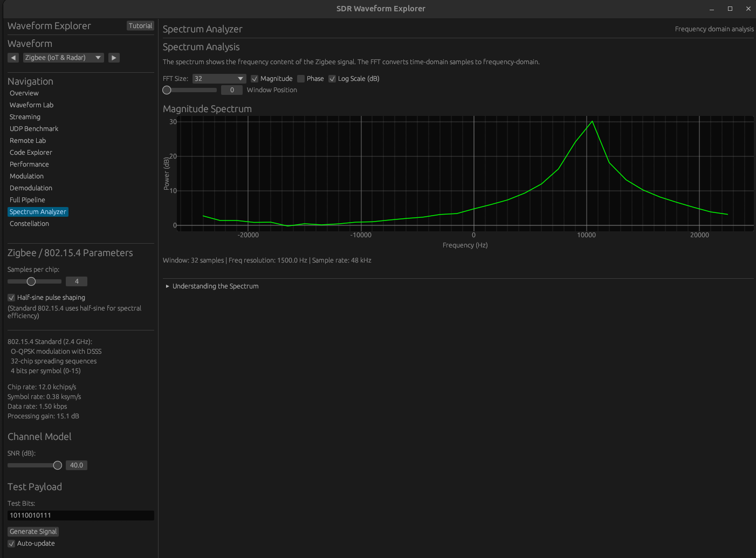Image resolution: width=756 pixels, height=558 pixels.
Task: Enable the Phase checkbox
Action: tap(300, 78)
